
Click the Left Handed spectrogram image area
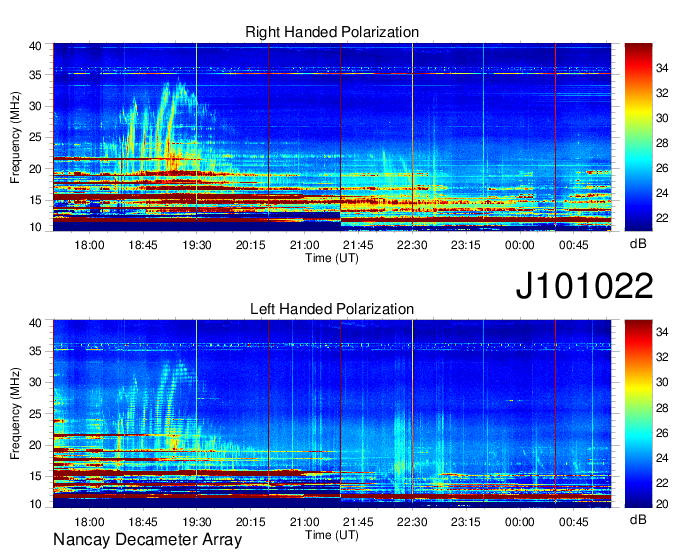tap(332, 414)
